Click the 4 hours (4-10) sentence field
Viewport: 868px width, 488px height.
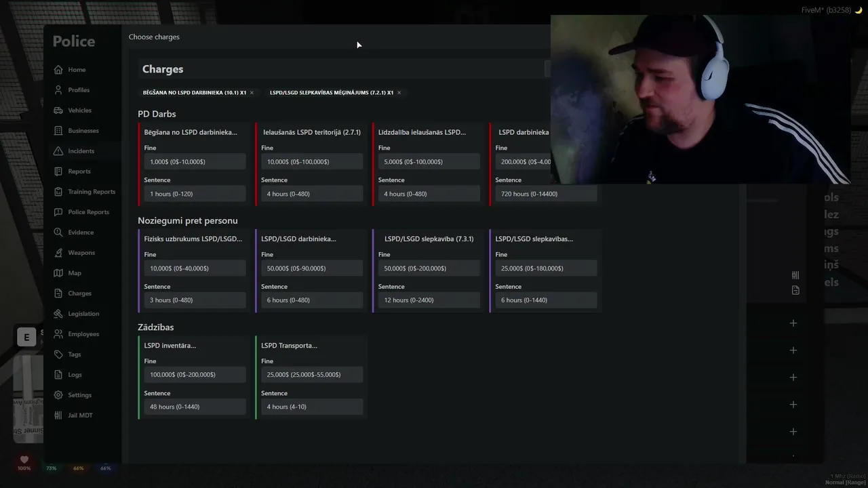(x=312, y=407)
